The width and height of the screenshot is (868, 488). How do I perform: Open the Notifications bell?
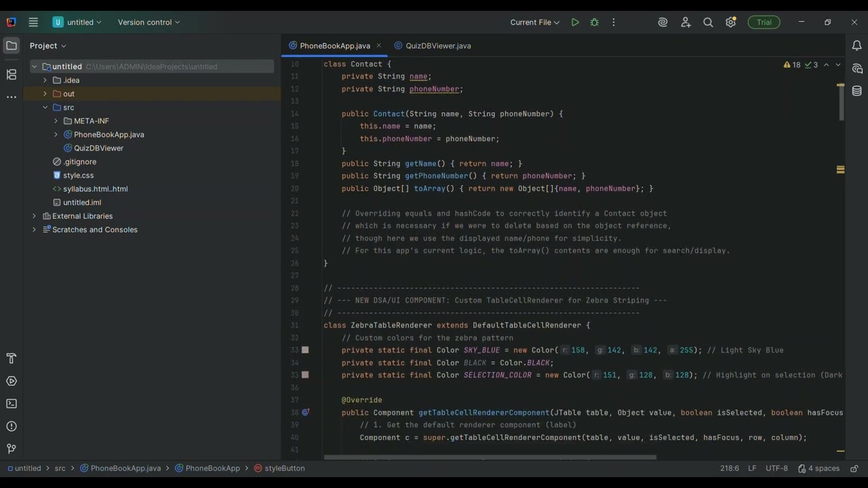click(857, 46)
